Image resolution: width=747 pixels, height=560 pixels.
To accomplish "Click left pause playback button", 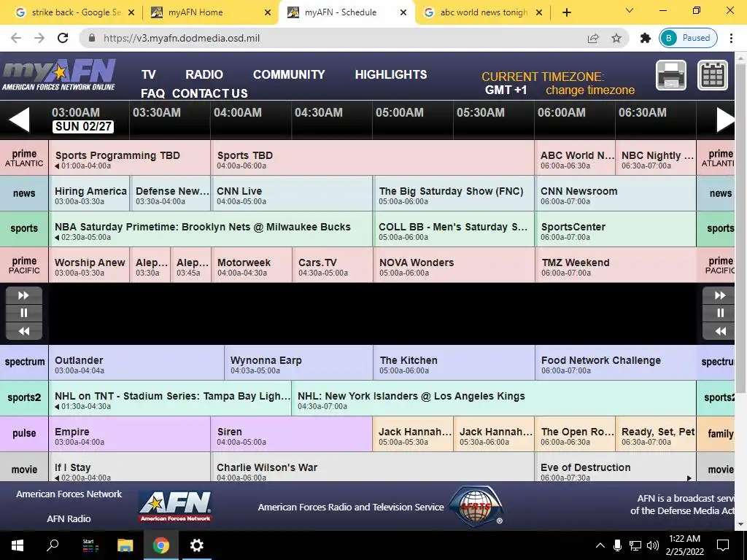I will (24, 313).
